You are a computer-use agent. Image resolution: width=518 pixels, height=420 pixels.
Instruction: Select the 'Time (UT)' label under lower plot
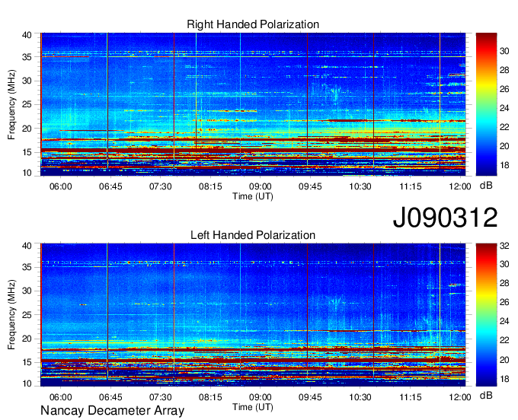click(x=253, y=407)
